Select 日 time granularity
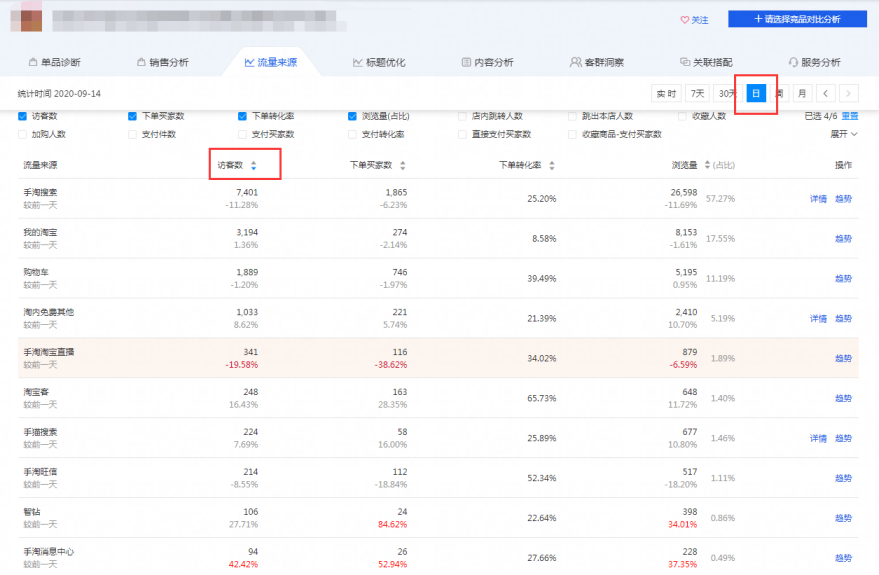 (756, 94)
